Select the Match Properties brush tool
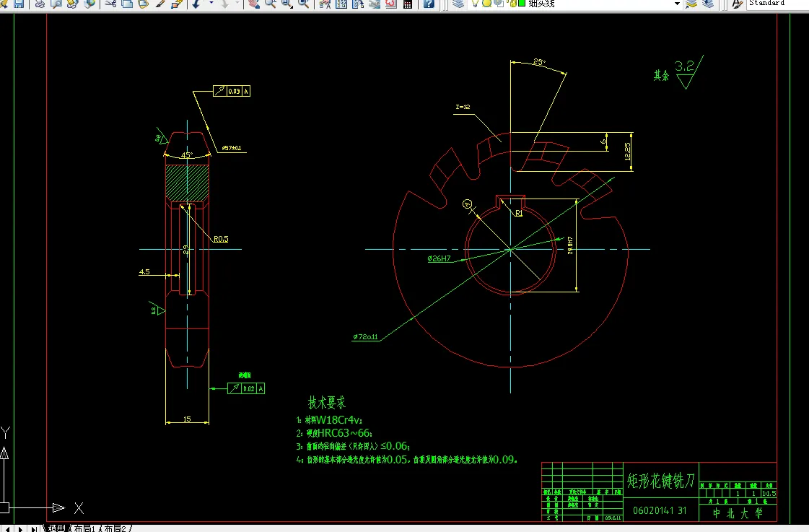The height and width of the screenshot is (532, 809). click(x=160, y=4)
